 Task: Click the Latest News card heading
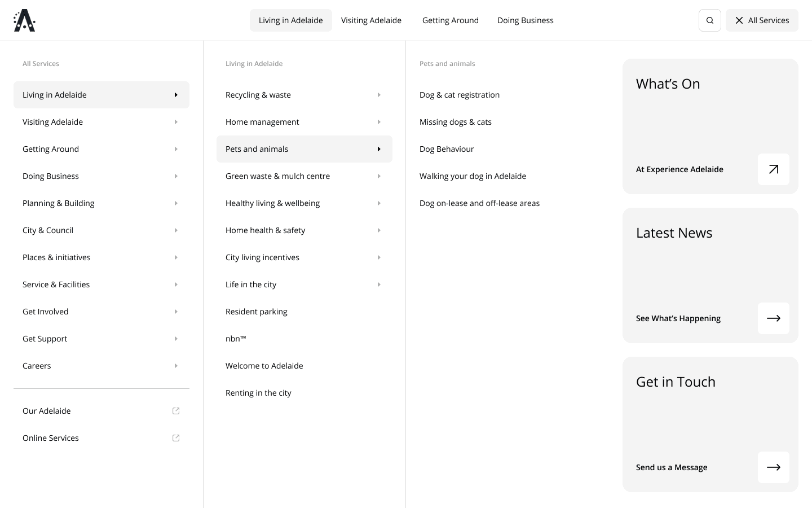tap(674, 233)
